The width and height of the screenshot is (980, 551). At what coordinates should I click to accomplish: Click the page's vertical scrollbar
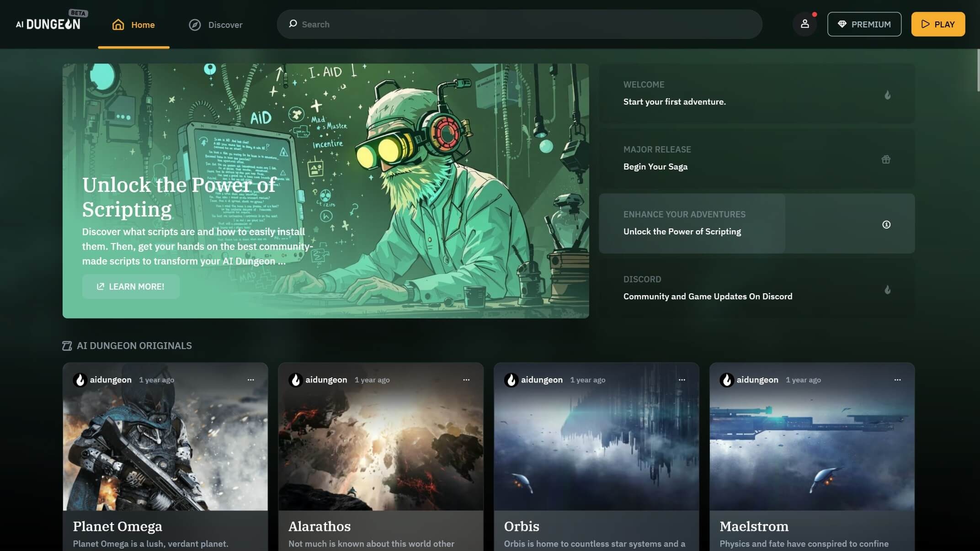(x=978, y=71)
